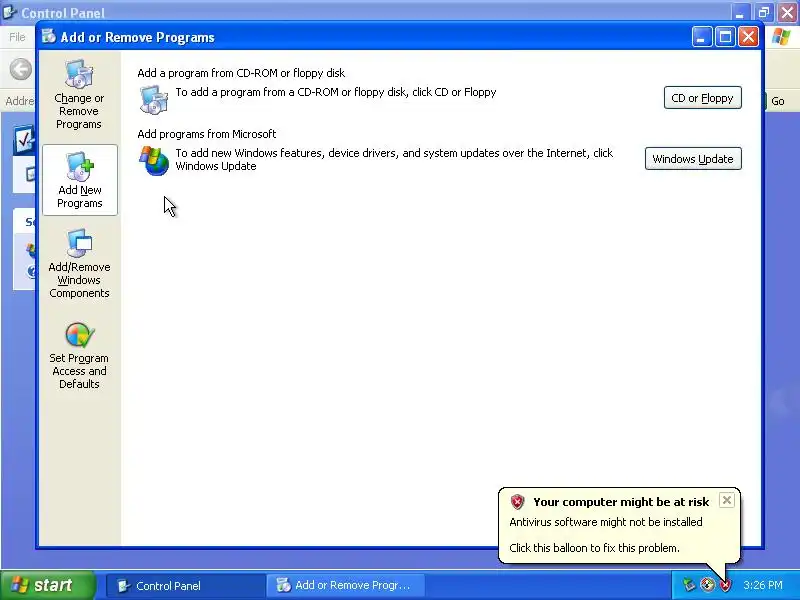The width and height of the screenshot is (800, 600).
Task: Click the safely remove hardware tray icon
Action: 689,585
